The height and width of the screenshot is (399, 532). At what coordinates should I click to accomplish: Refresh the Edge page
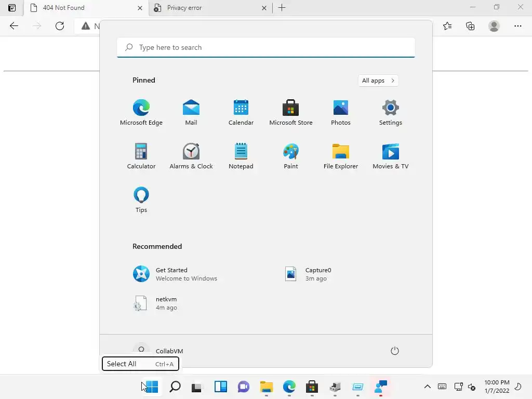coord(60,26)
